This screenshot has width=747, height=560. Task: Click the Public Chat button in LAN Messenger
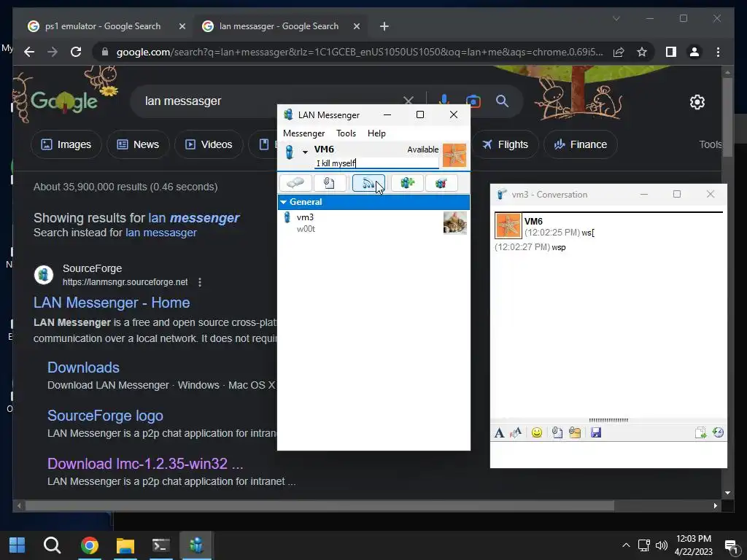[441, 183]
